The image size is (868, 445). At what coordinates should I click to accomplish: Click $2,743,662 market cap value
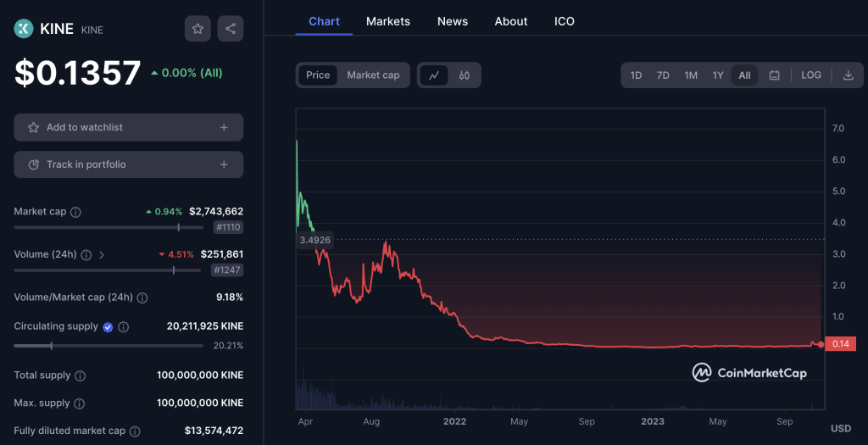coord(216,211)
